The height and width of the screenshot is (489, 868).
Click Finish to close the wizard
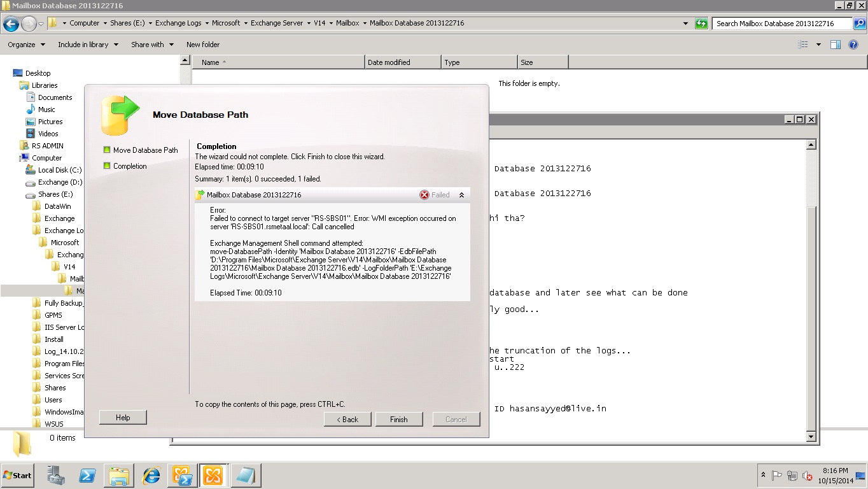coord(398,420)
